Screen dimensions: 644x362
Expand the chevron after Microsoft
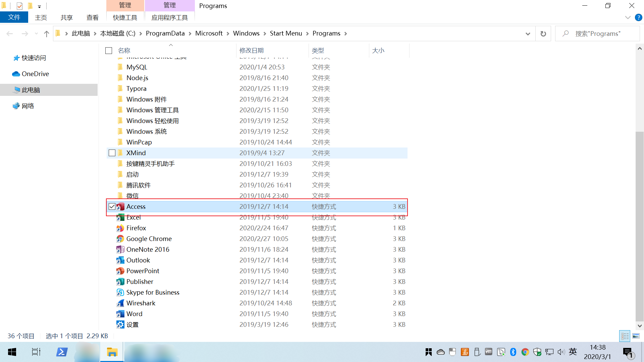click(228, 34)
